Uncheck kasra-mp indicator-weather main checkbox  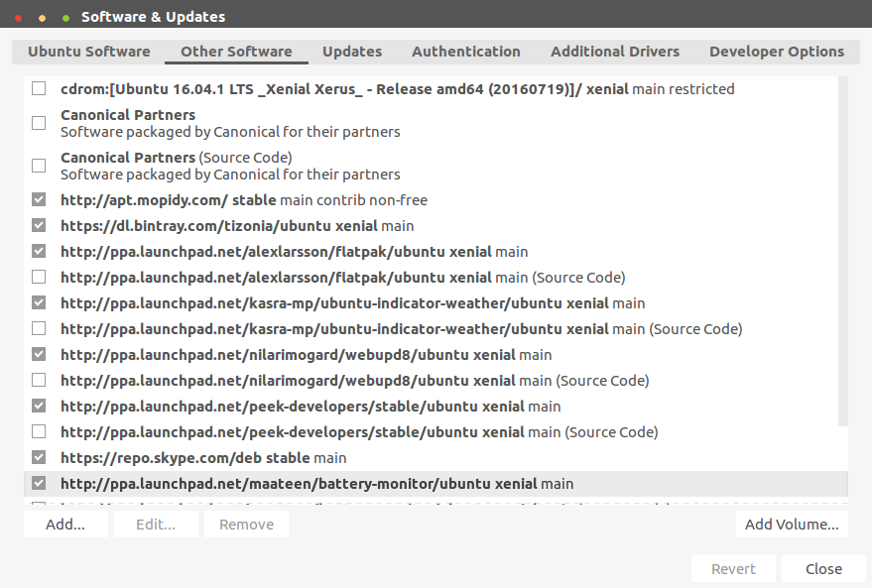39,302
